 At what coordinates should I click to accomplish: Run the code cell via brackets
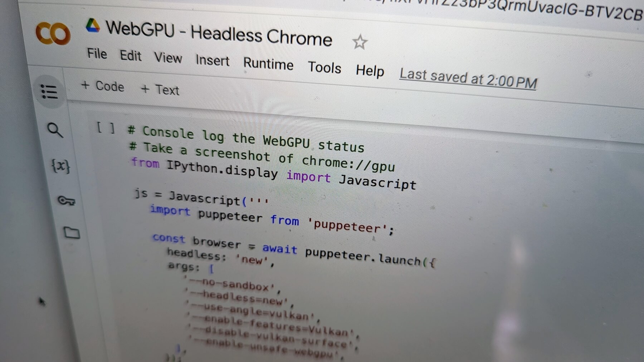[106, 128]
